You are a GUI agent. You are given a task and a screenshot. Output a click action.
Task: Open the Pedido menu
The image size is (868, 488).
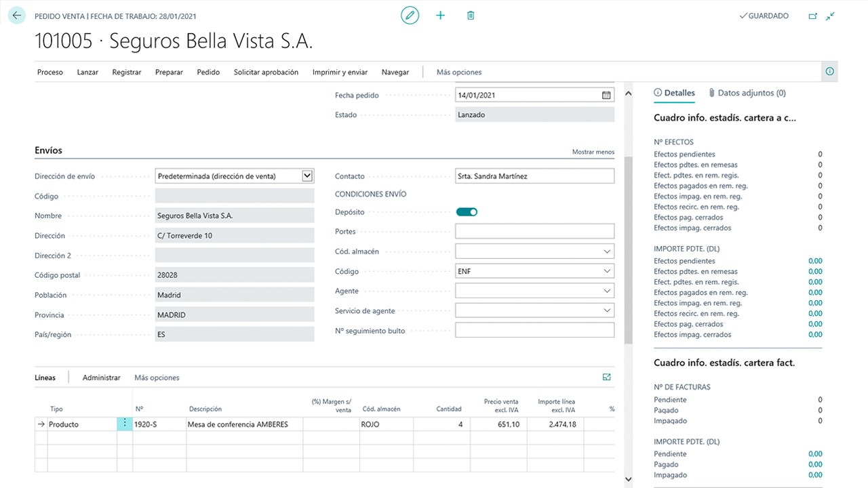[x=208, y=72]
